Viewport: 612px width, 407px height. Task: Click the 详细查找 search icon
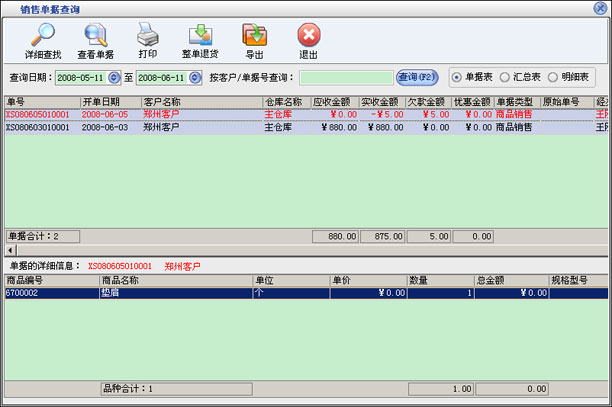[x=42, y=36]
